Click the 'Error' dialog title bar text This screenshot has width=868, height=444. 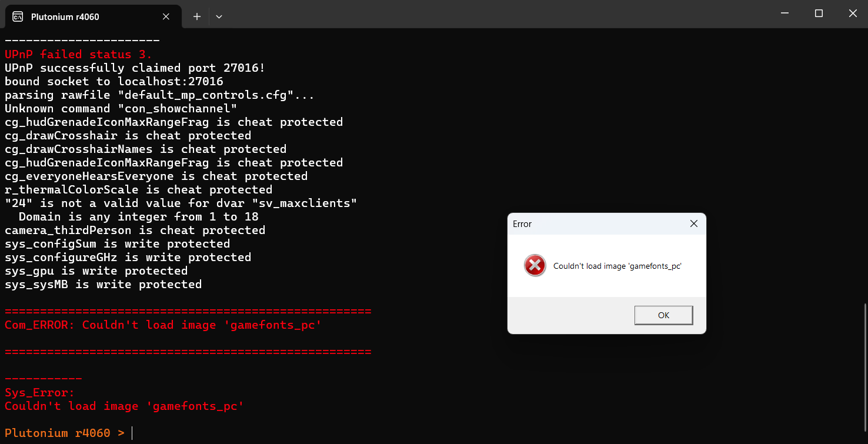coord(522,224)
